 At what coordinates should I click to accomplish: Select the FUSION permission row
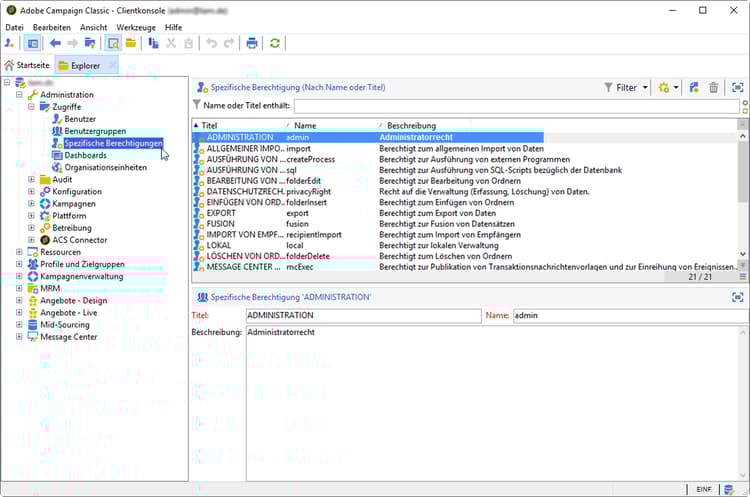click(368, 224)
